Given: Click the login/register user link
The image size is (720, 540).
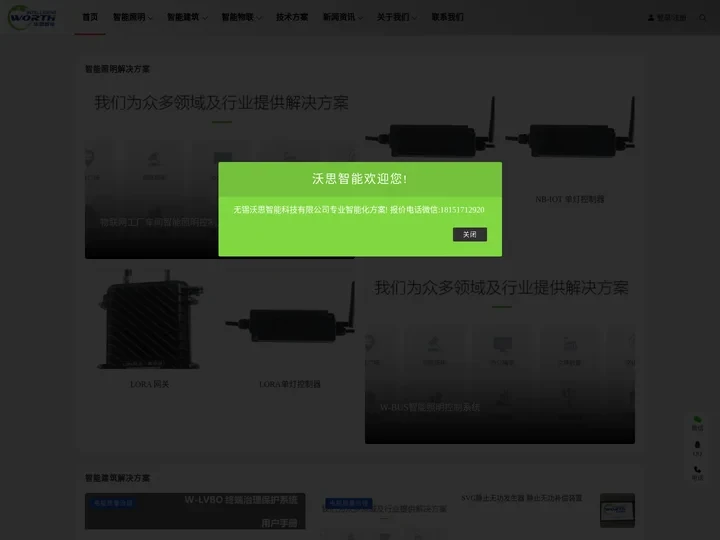Looking at the screenshot, I should coord(667,18).
